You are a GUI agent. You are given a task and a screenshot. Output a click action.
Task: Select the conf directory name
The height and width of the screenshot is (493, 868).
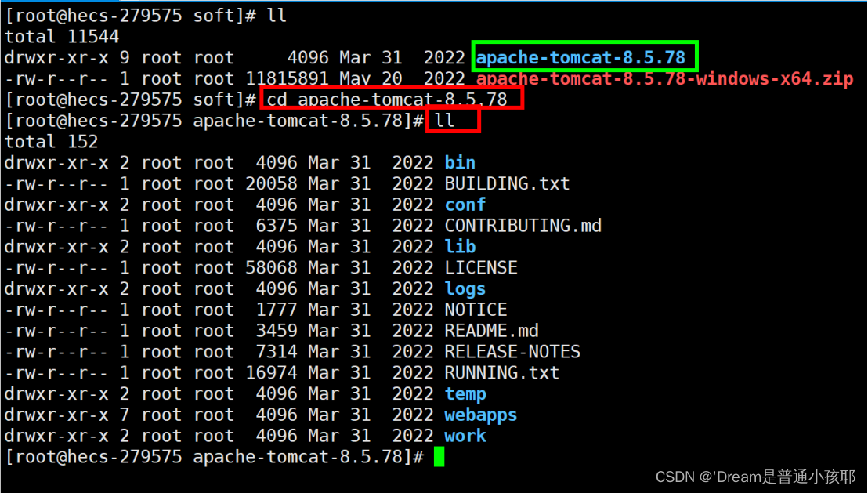tap(465, 205)
